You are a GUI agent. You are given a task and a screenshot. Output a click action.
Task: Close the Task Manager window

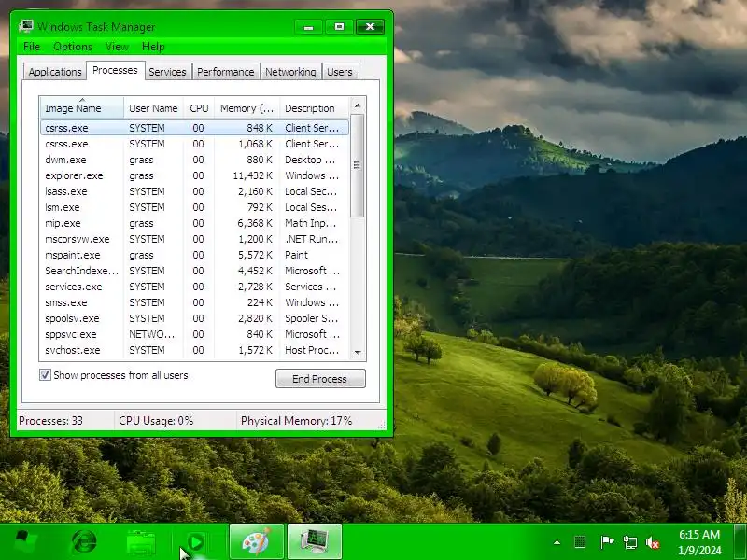[x=370, y=27]
